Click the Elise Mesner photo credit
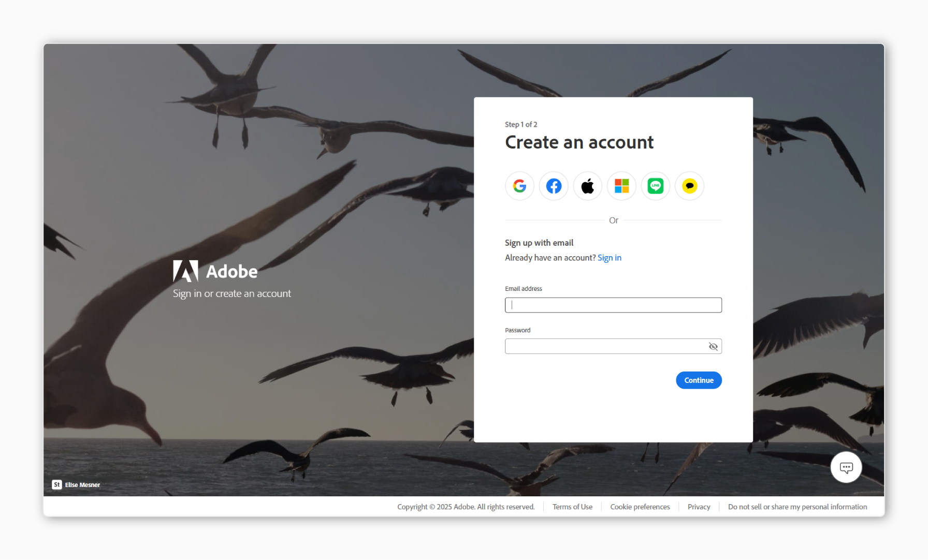The height and width of the screenshot is (560, 928). click(x=82, y=485)
